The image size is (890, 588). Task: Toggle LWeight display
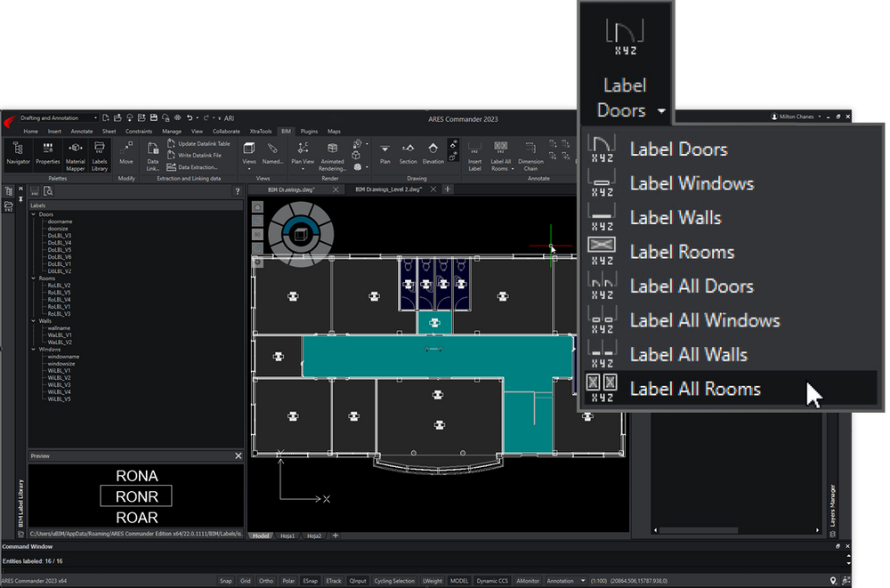(x=432, y=581)
